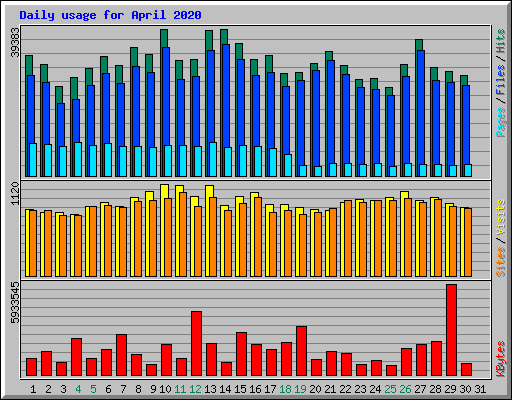This screenshot has width=512, height=400.
Task: Click the orange Sites bar for day 16
Action: click(x=258, y=237)
